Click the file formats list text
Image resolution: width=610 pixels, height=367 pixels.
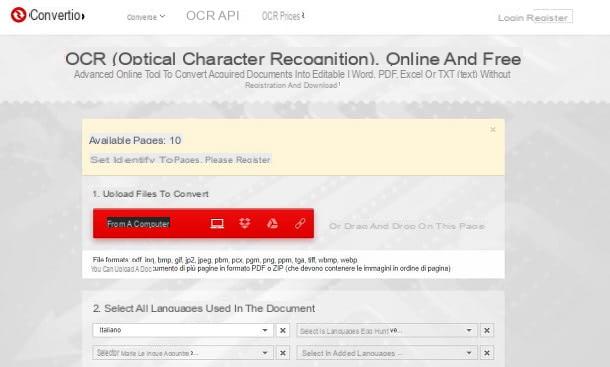tap(225, 260)
